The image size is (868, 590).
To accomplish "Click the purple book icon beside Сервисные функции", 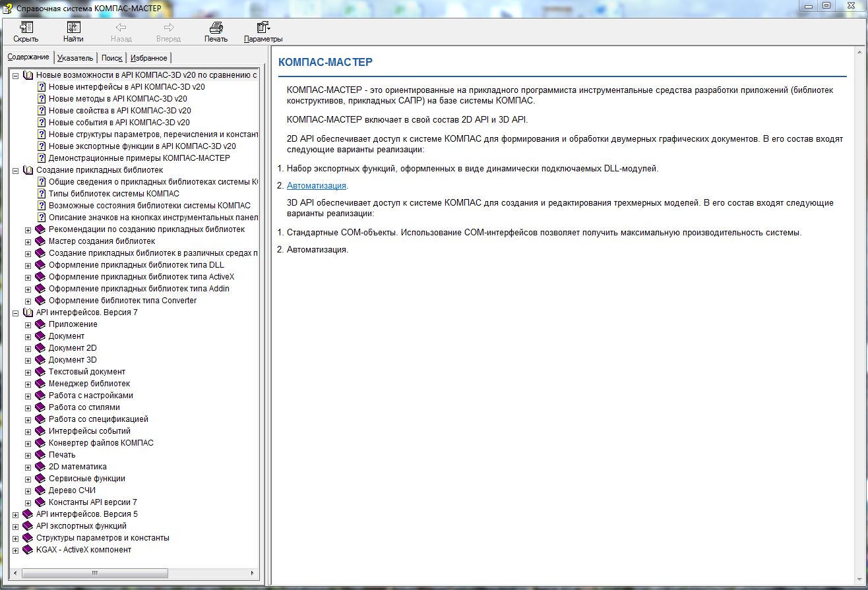I will pyautogui.click(x=40, y=479).
